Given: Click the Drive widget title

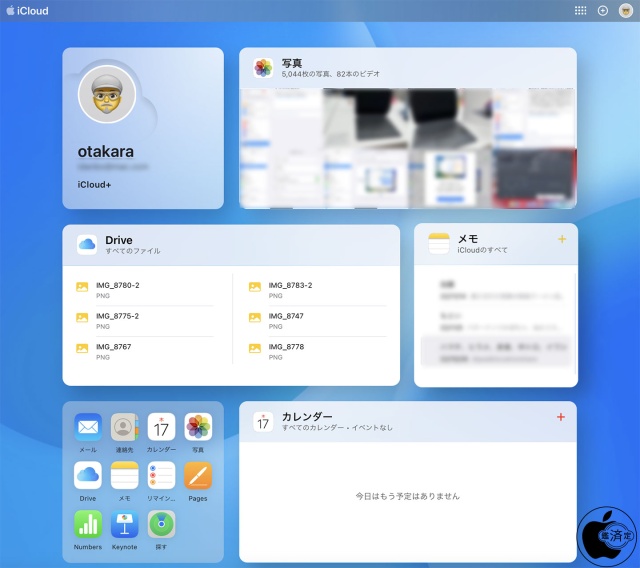Looking at the screenshot, I should [119, 240].
